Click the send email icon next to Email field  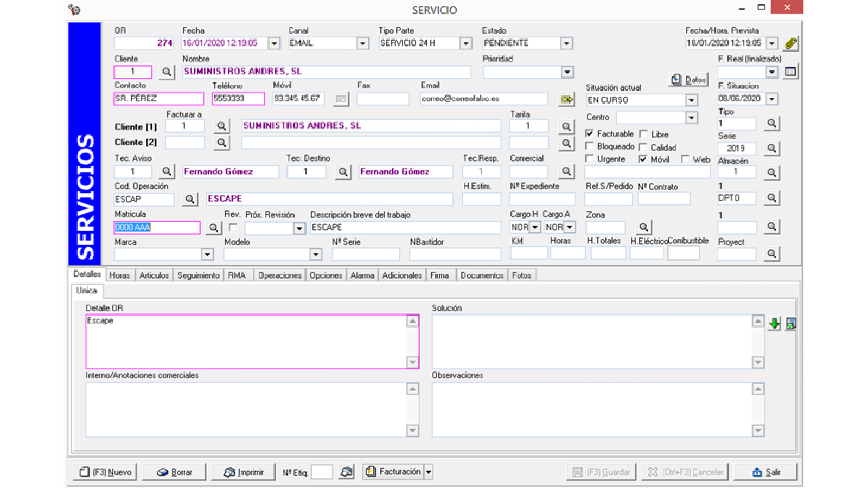[x=567, y=99]
